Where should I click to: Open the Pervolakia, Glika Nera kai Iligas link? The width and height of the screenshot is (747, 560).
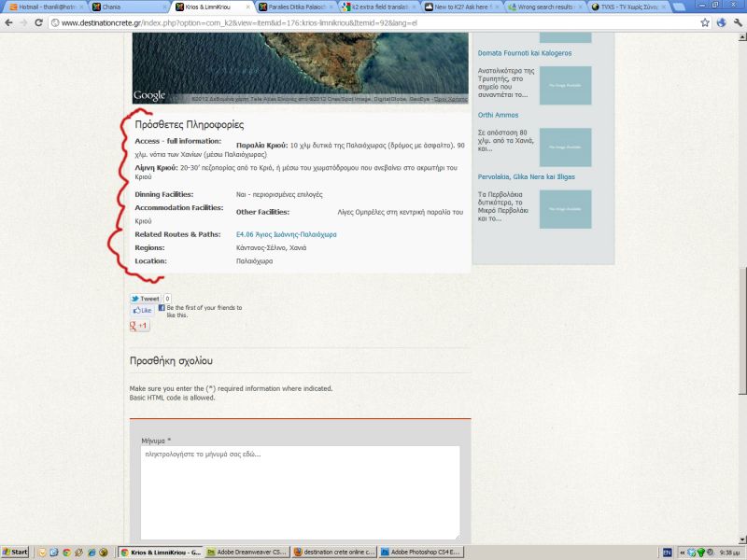(526, 176)
